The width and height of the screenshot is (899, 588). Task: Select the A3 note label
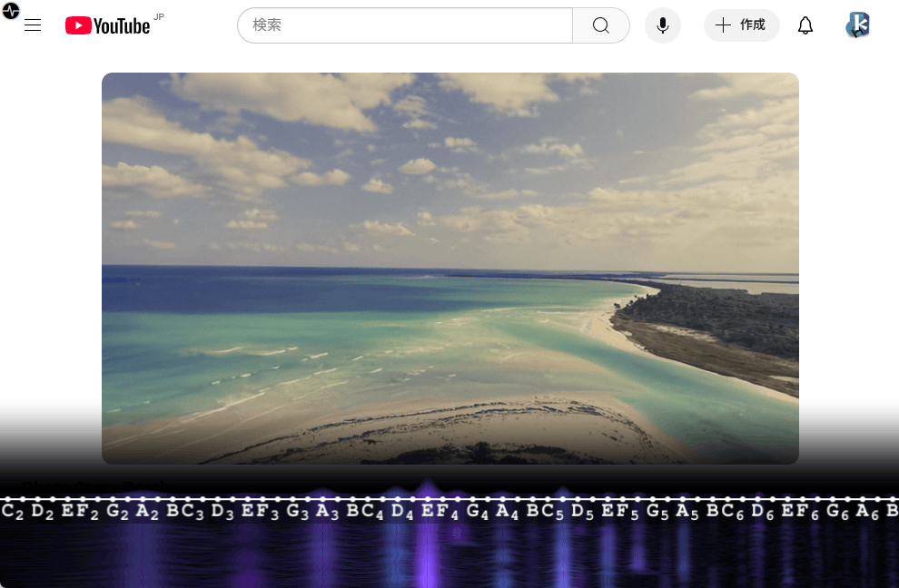pyautogui.click(x=328, y=511)
